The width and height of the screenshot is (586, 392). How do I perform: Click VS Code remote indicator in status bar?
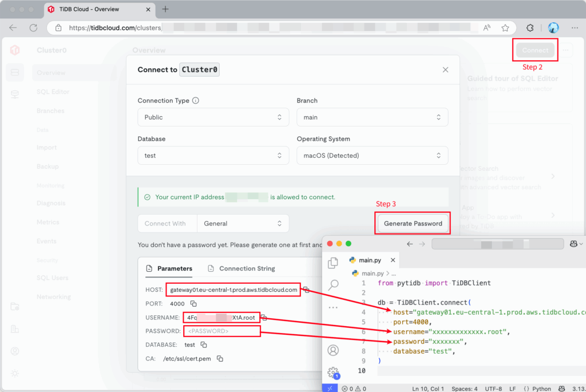tap(330, 388)
